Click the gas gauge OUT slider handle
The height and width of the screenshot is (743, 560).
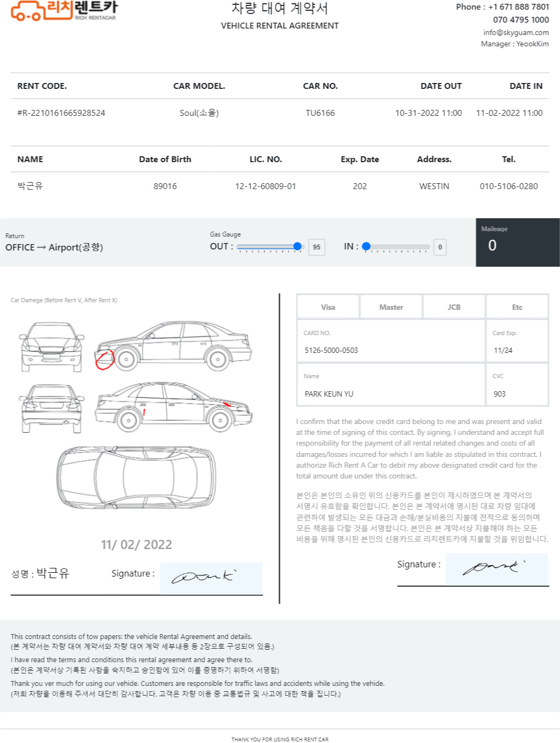pyautogui.click(x=297, y=246)
